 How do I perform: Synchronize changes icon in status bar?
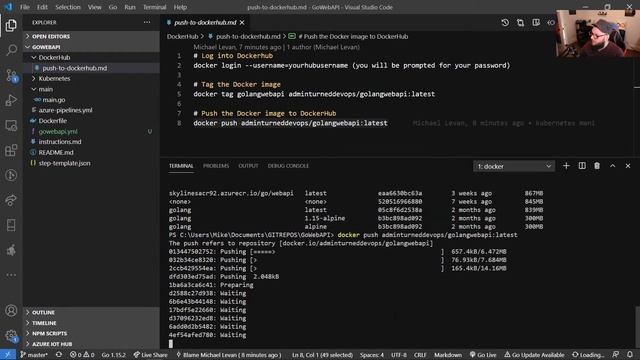pos(59,355)
